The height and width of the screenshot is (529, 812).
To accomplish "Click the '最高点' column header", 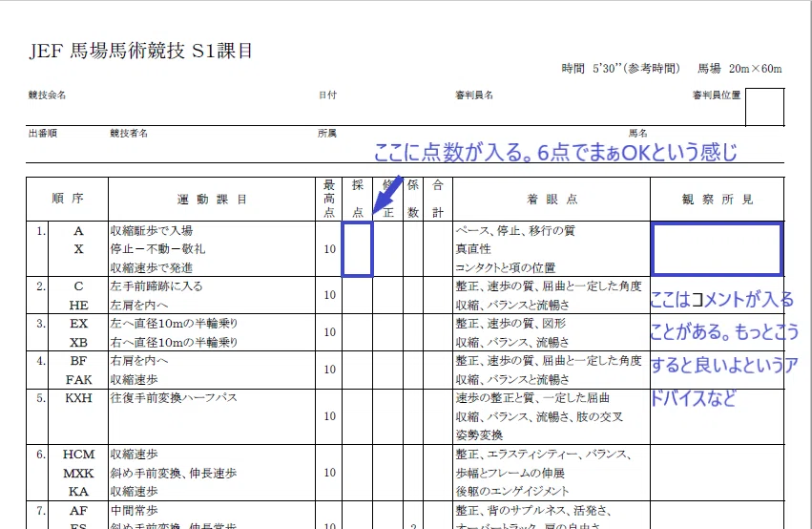I will click(329, 199).
